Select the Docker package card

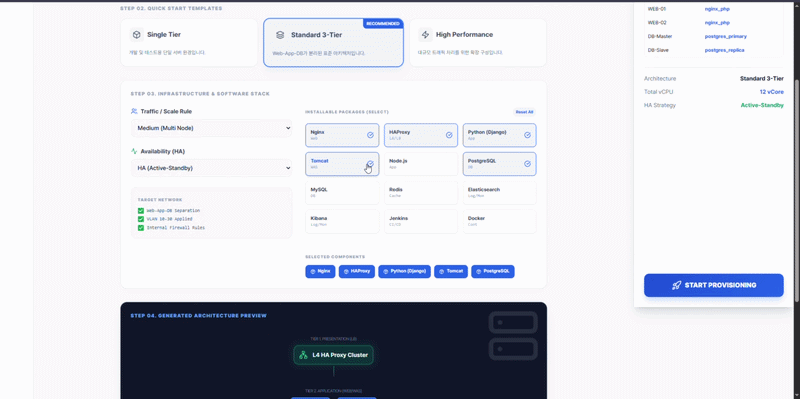point(499,221)
